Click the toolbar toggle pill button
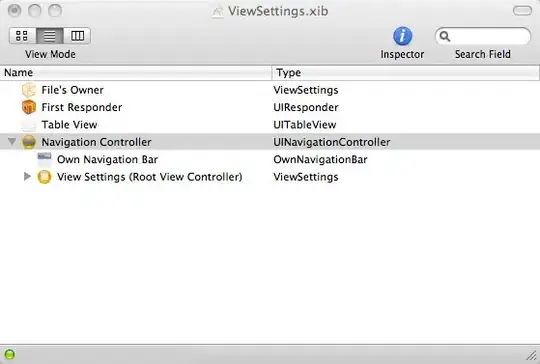 pos(522,11)
